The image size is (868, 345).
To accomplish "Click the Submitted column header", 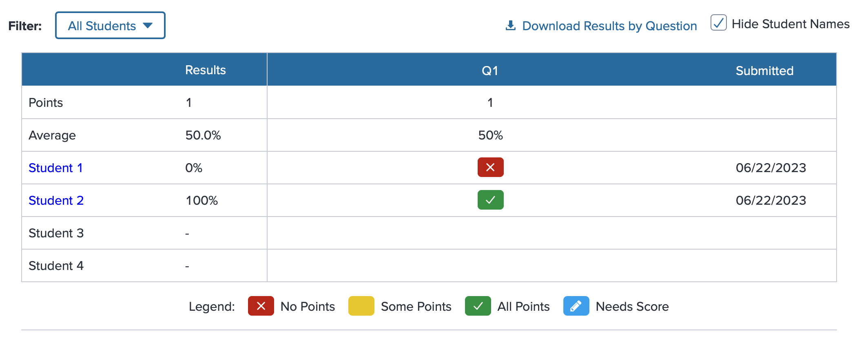I will coord(764,71).
